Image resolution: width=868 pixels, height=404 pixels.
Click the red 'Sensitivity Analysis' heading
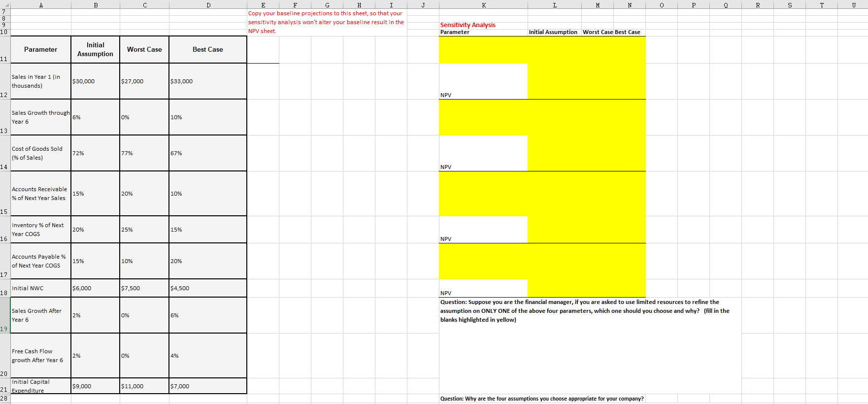click(x=468, y=25)
